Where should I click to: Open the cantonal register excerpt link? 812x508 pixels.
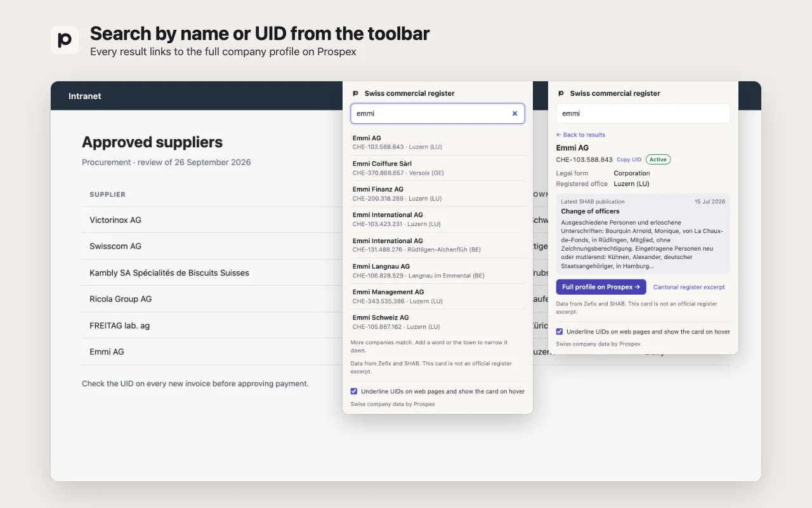pyautogui.click(x=689, y=287)
